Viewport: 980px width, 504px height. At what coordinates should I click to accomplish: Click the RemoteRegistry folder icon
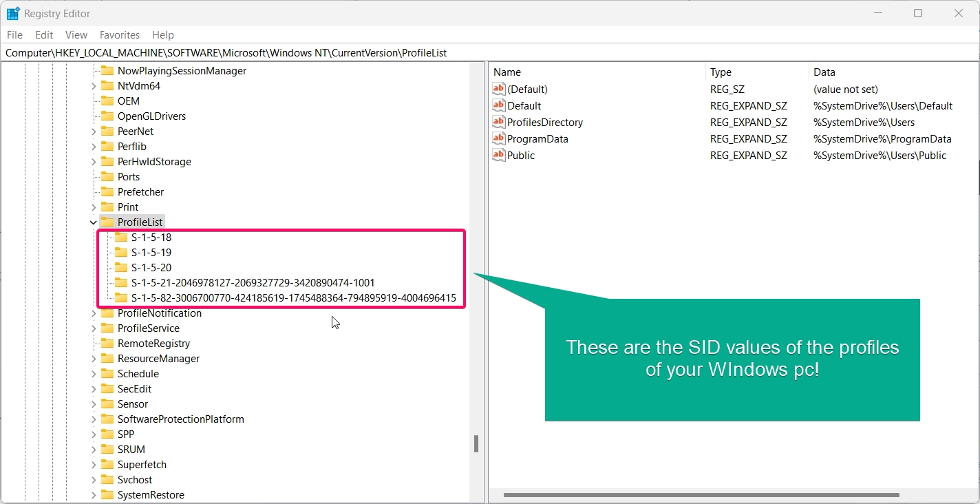[107, 343]
